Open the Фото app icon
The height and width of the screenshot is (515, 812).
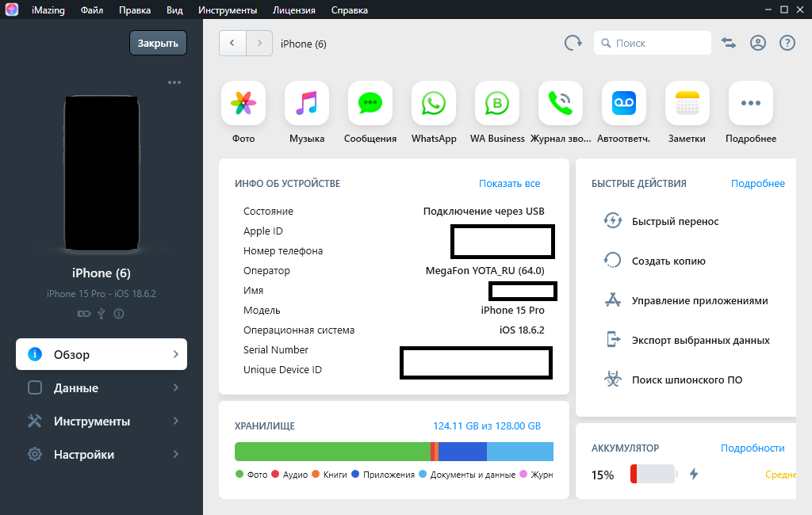pyautogui.click(x=243, y=103)
